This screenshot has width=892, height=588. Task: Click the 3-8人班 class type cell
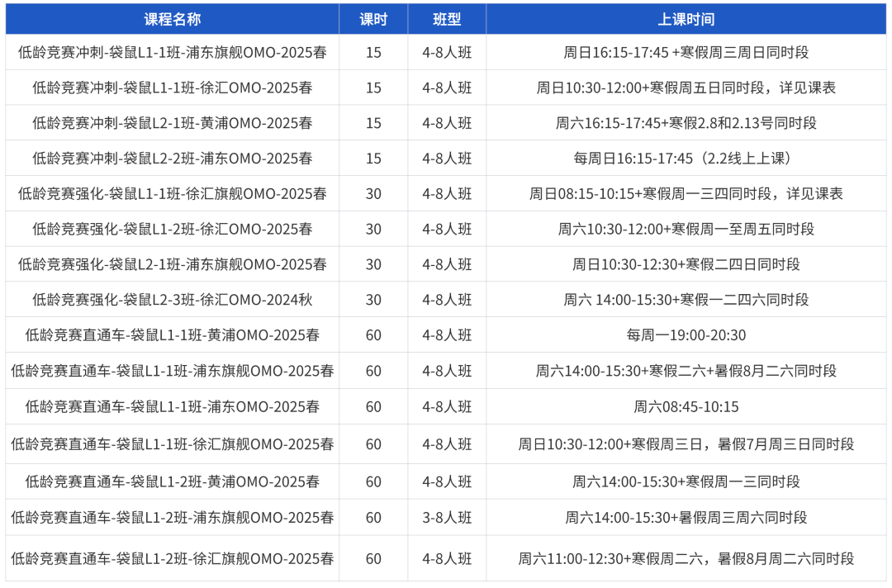(447, 518)
